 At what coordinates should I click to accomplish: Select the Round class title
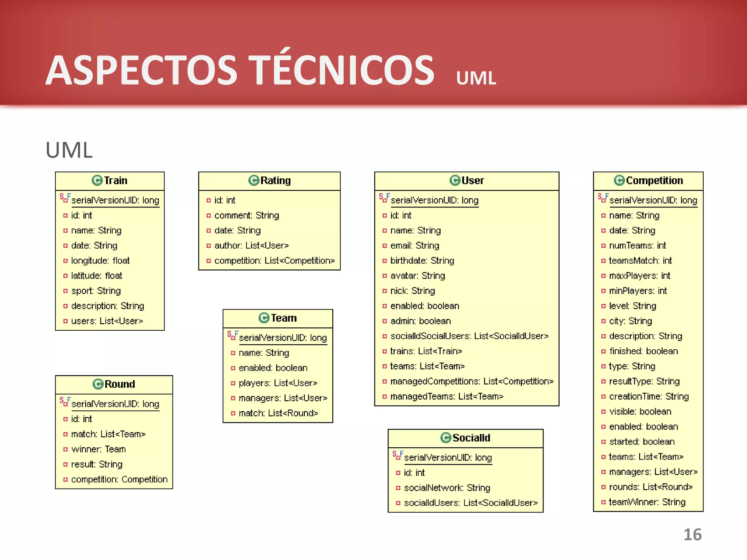120,384
